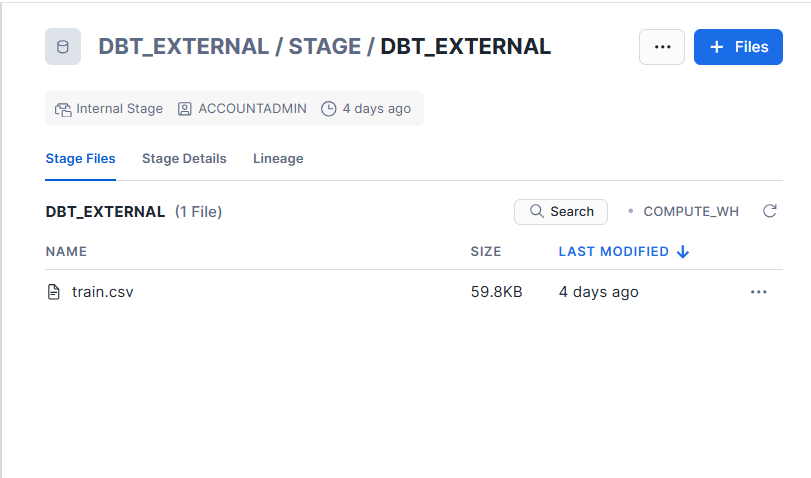Open the COMPUTE_WH warehouse selector
Viewport: 811px width, 478px height.
(x=690, y=211)
